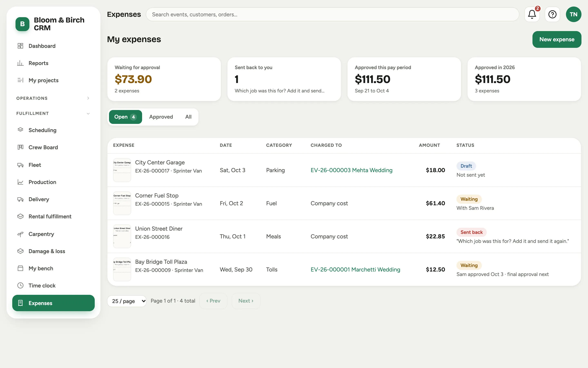Viewport: 588px width, 368px height.
Task: Open the Bay Bridge Toll Plaza receipt thumbnail
Action: tap(122, 269)
